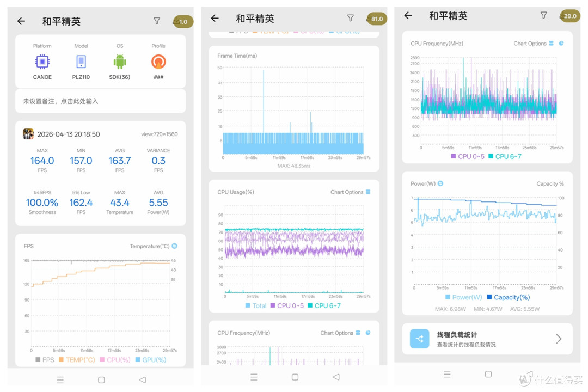Screen dimensions: 588x392
Task: Toggle Capacity(%) legend under power chart
Action: point(508,297)
